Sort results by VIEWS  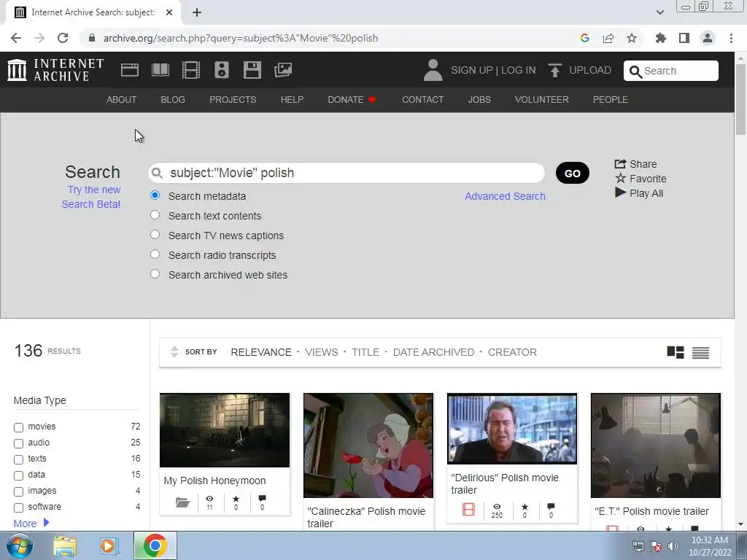322,352
